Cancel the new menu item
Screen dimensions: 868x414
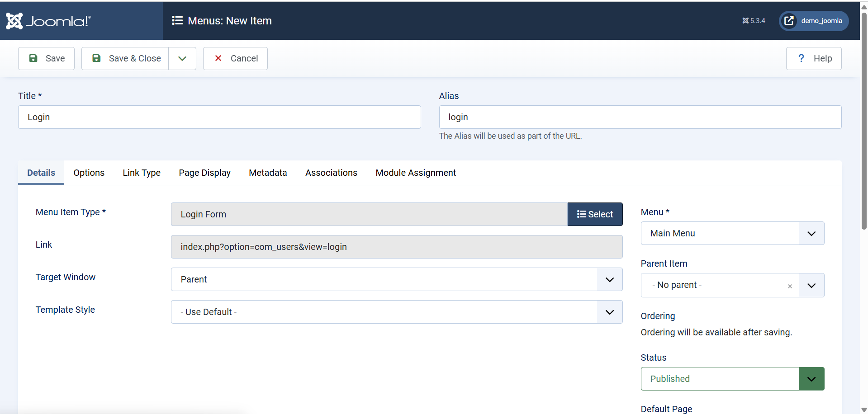tap(235, 58)
